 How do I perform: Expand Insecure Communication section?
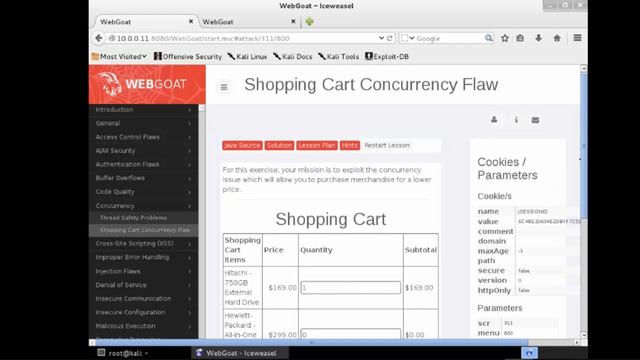tap(143, 298)
